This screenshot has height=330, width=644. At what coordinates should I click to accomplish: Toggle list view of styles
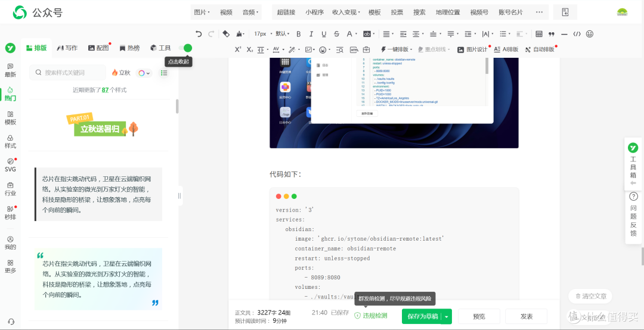[164, 73]
